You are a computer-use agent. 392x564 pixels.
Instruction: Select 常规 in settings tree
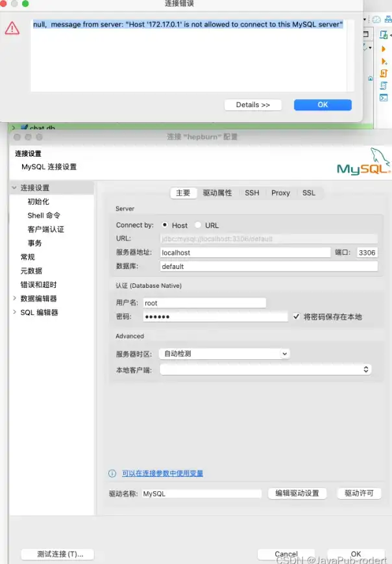[x=28, y=257]
